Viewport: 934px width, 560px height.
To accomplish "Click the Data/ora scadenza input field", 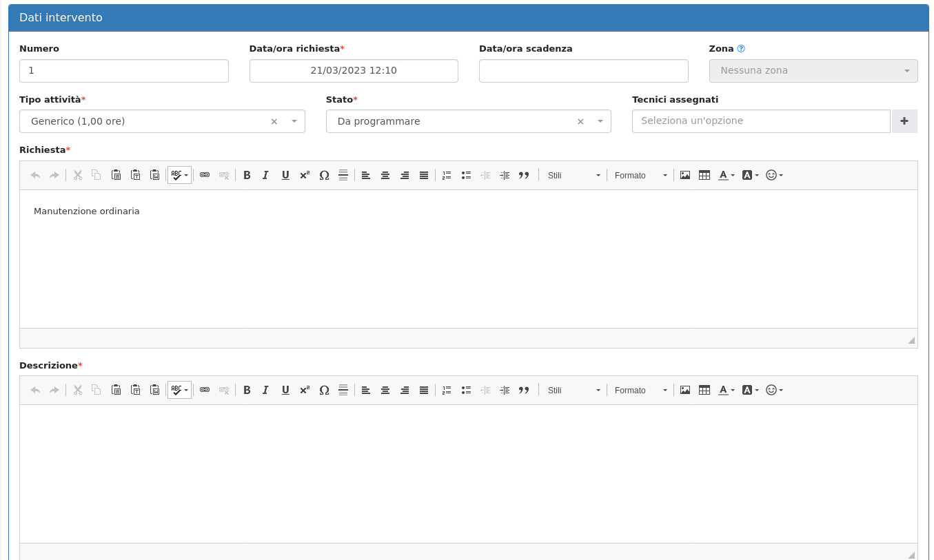I will point(583,71).
